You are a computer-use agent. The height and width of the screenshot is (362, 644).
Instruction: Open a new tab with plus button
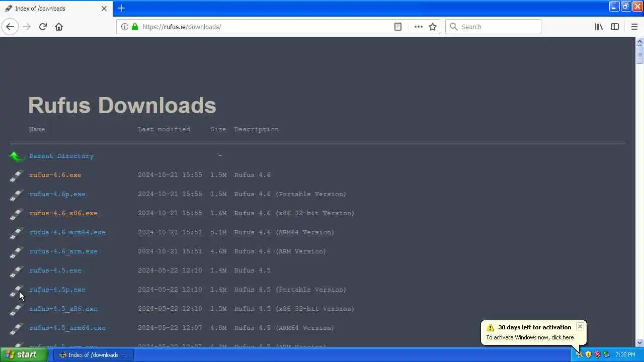point(121,8)
